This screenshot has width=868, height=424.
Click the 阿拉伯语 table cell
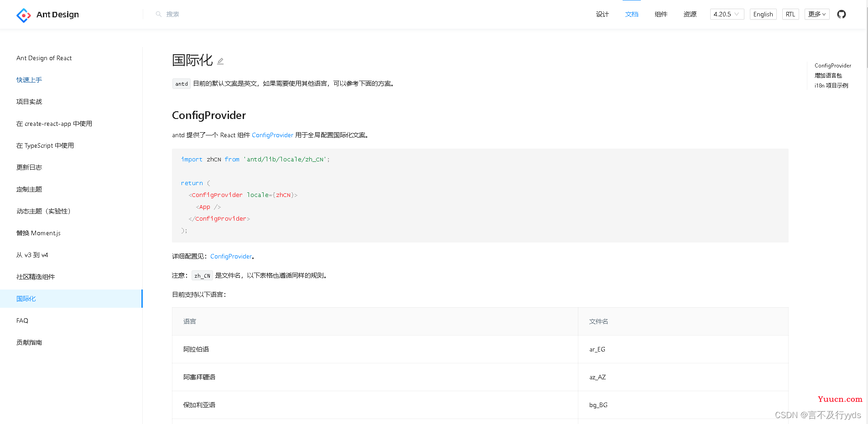[x=375, y=349]
